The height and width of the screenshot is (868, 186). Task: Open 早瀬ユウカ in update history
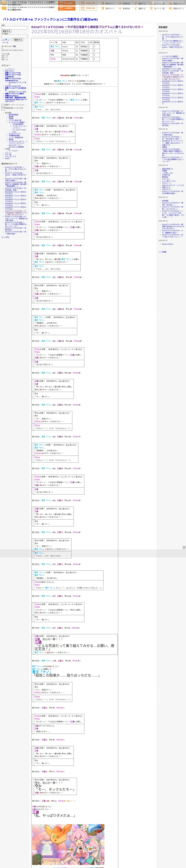click(166, 145)
